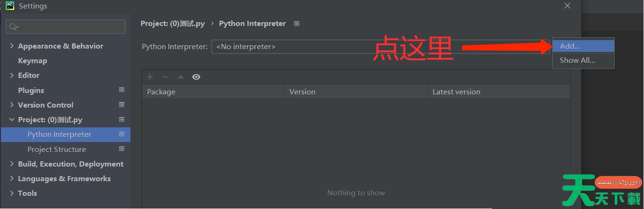Click the search magnifier icon in settings

pos(13,27)
